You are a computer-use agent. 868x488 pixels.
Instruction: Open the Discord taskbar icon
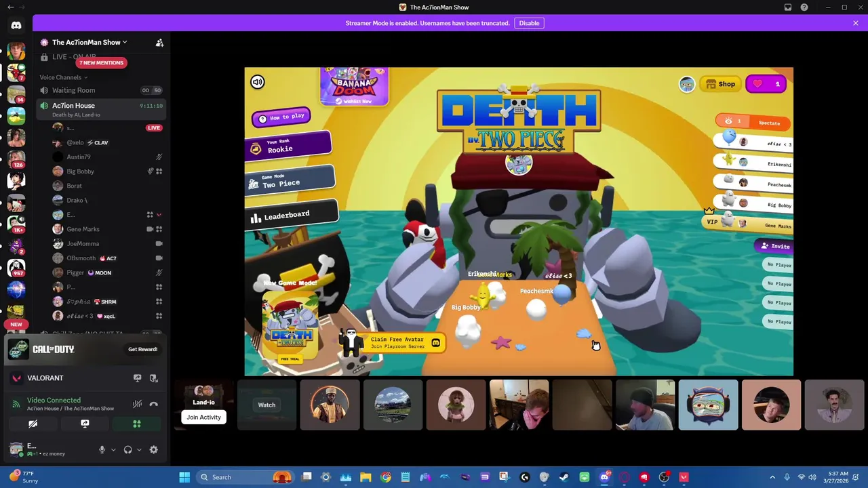[604, 477]
